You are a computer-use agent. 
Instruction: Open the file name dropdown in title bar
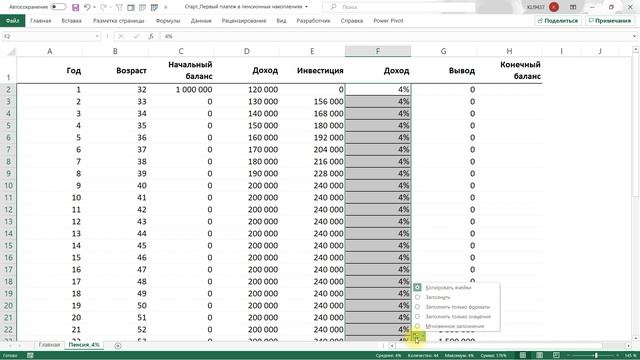pyautogui.click(x=307, y=7)
